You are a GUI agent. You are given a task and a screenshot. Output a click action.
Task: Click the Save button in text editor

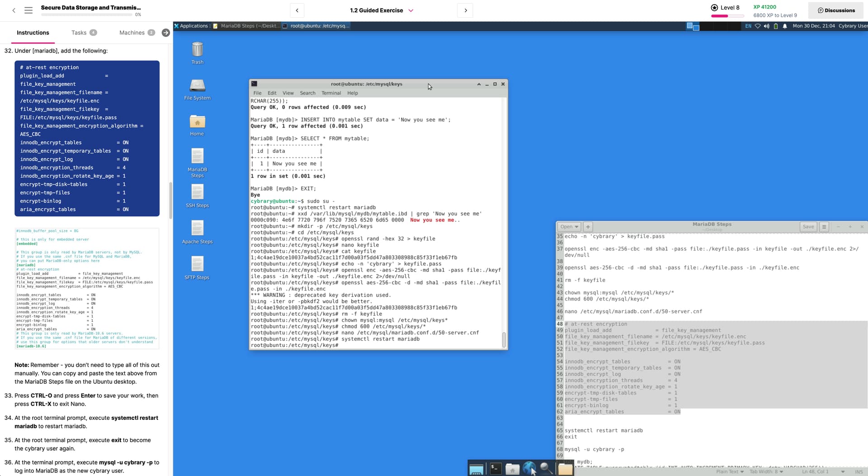(808, 227)
